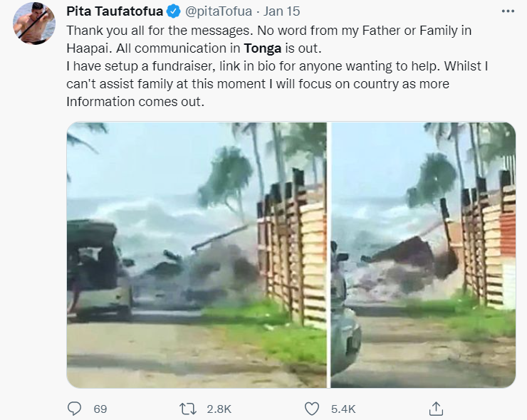Click the share upload arrow icon
This screenshot has width=527, height=420.
point(436,409)
